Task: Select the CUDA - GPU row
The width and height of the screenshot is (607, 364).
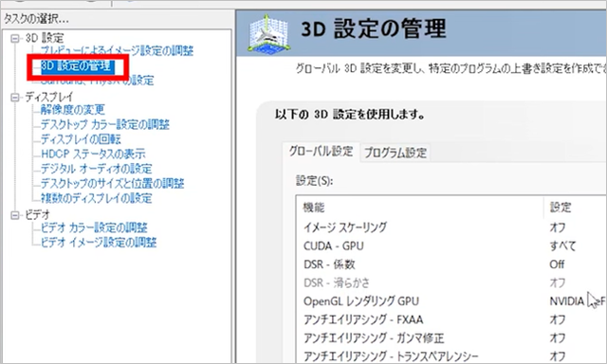Action: 451,246
